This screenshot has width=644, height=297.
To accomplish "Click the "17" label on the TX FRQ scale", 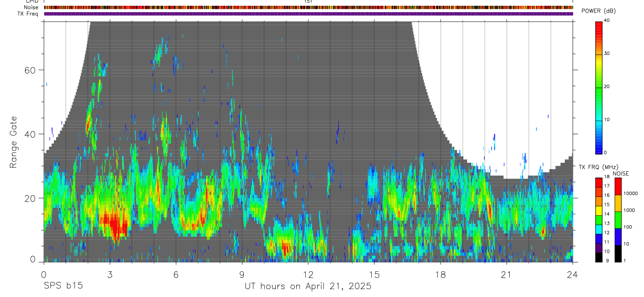I will pyautogui.click(x=607, y=186).
